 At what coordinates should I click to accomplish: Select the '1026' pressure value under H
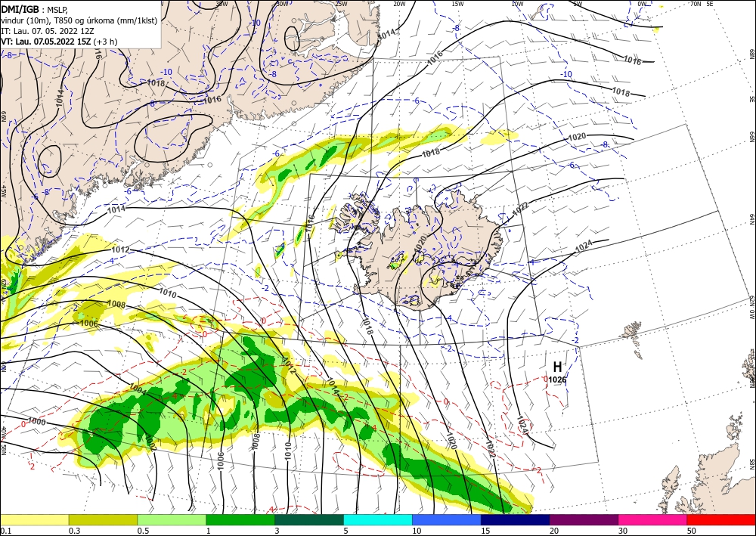click(x=557, y=380)
